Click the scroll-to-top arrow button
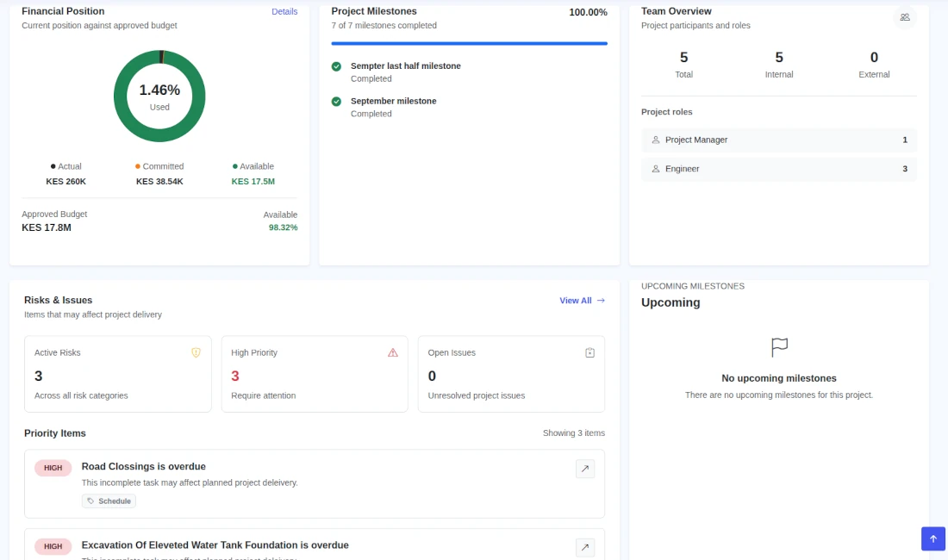Screen dimensions: 948x560 [x=932, y=538]
